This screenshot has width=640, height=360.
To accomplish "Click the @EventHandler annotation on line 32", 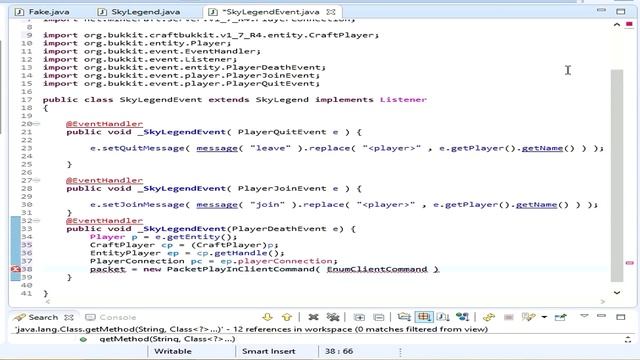I will click(104, 220).
